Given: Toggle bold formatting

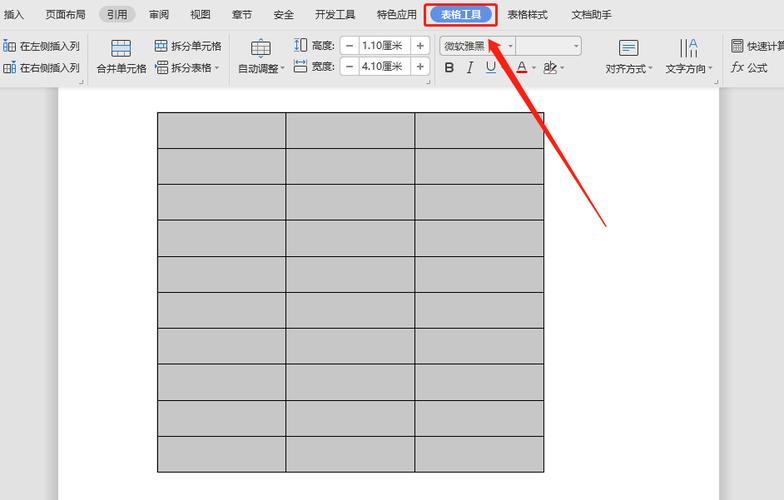Looking at the screenshot, I should click(x=449, y=68).
